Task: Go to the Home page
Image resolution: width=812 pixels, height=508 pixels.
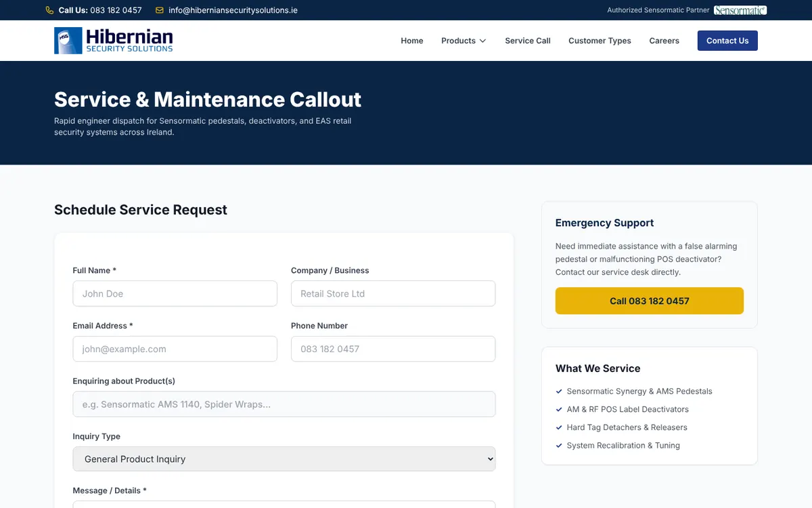Action: tap(412, 41)
